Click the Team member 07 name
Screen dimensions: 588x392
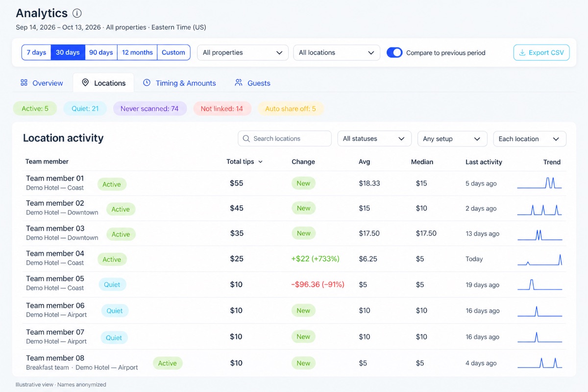click(x=55, y=332)
